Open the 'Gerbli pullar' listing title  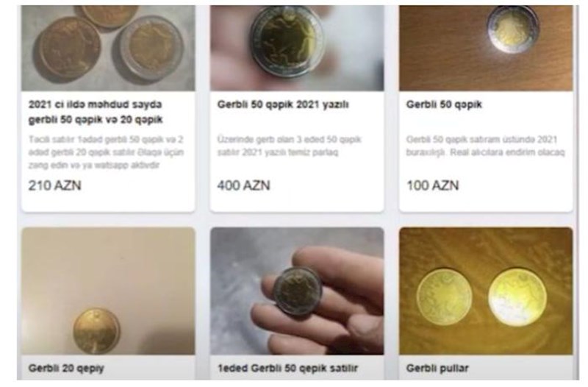[x=437, y=368]
